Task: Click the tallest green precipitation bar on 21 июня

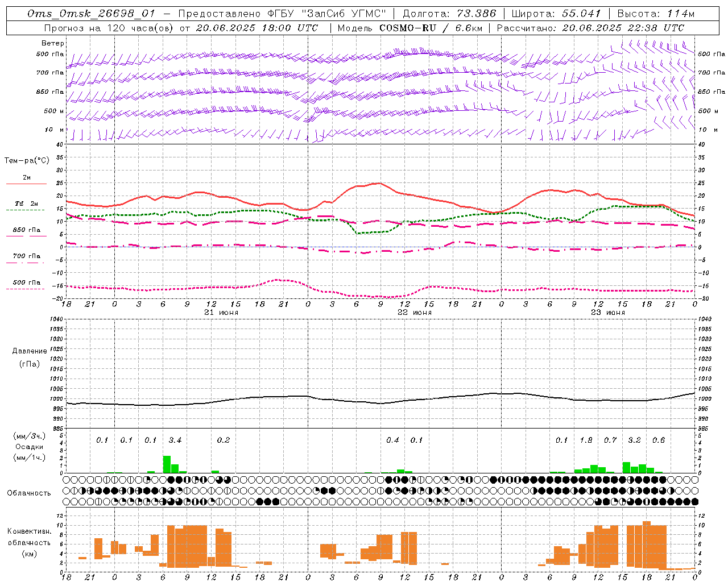Action: pyautogui.click(x=167, y=464)
